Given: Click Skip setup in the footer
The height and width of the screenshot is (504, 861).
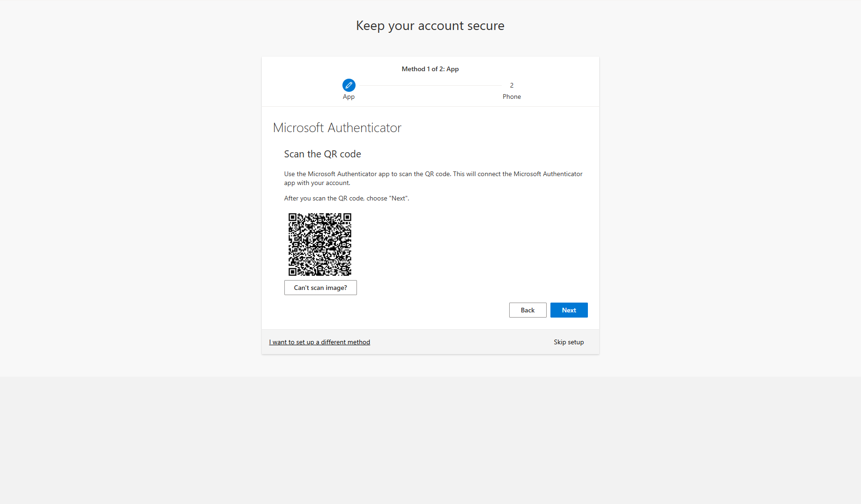Looking at the screenshot, I should (569, 342).
